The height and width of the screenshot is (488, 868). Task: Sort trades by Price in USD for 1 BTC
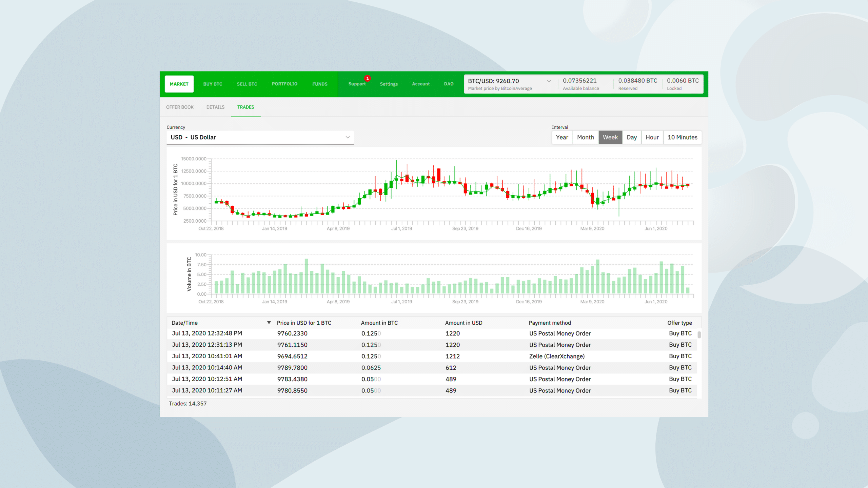(304, 323)
